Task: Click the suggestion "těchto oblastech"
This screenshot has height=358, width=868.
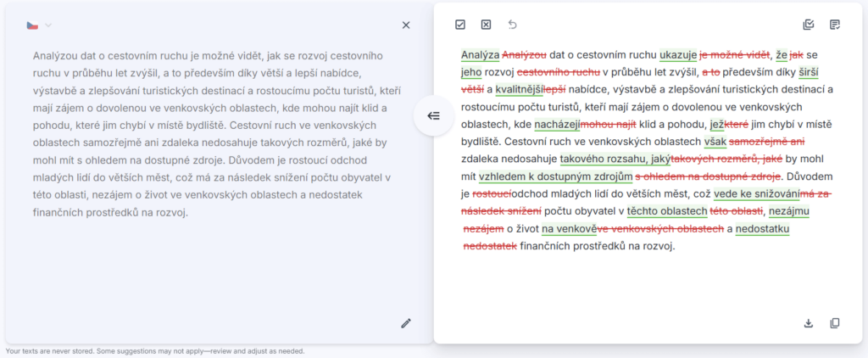Action: point(667,211)
